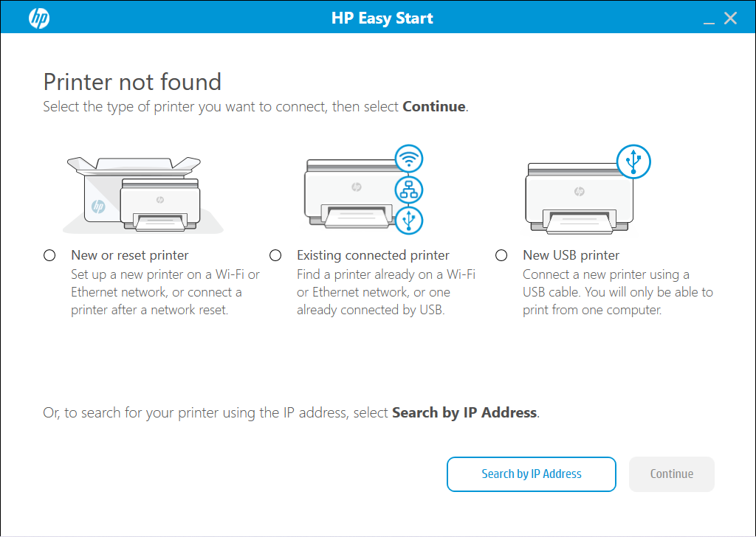Screen dimensions: 756x537
Task: Click the USB icon on the right printer
Action: 633,161
